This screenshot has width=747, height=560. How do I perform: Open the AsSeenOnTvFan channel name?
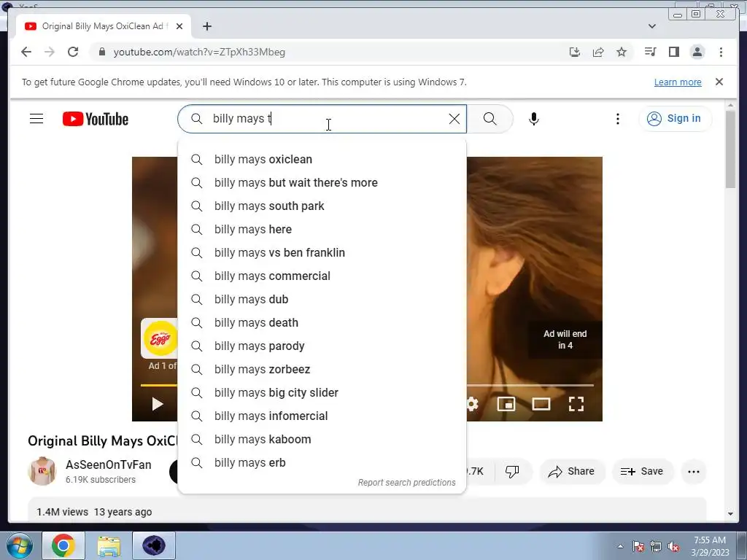(109, 464)
